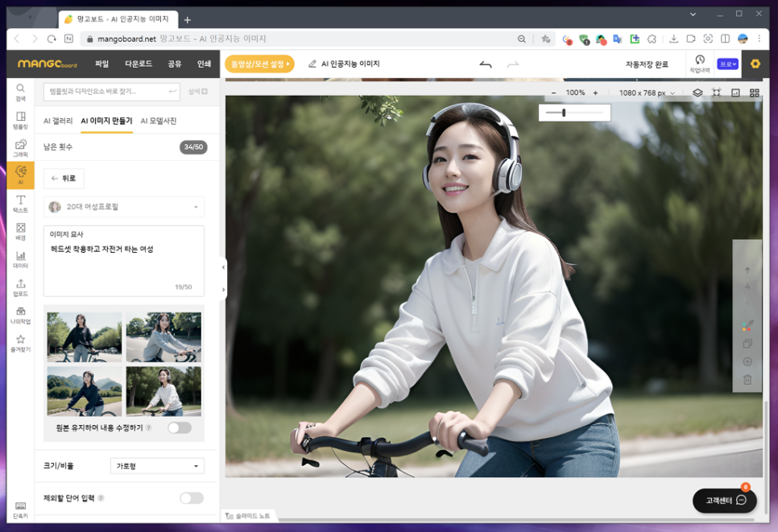Viewport: 778px width, 532px height.
Task: Select thumbnail of woman in black top
Action: pyautogui.click(x=85, y=337)
